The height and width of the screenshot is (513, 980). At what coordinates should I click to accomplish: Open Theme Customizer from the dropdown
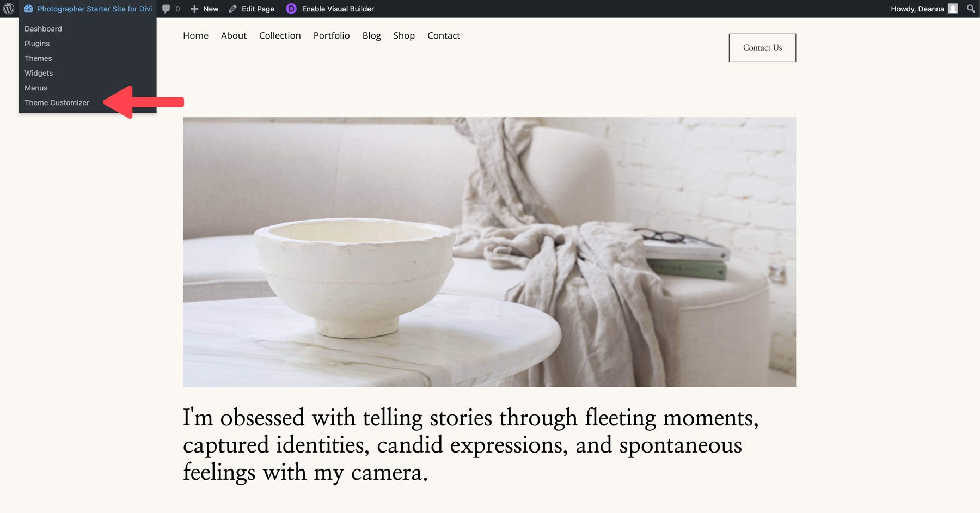[57, 102]
